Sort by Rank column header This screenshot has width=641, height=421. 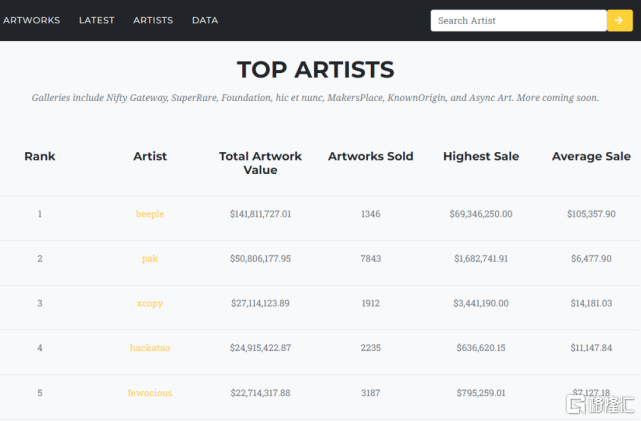coord(40,156)
